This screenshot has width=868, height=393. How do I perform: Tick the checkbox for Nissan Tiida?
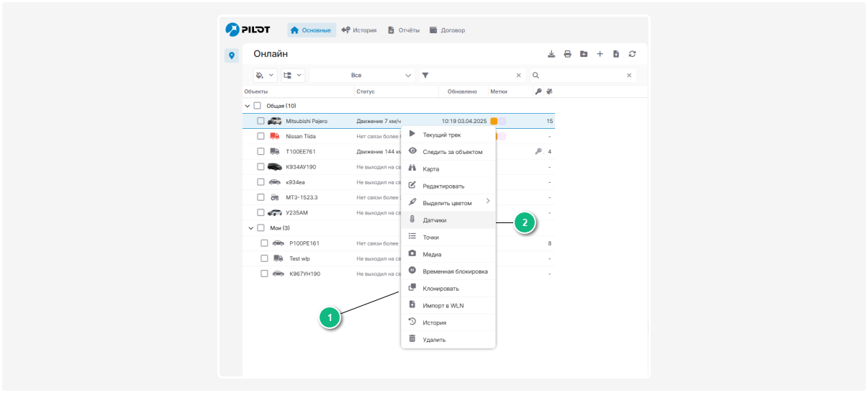(x=261, y=136)
